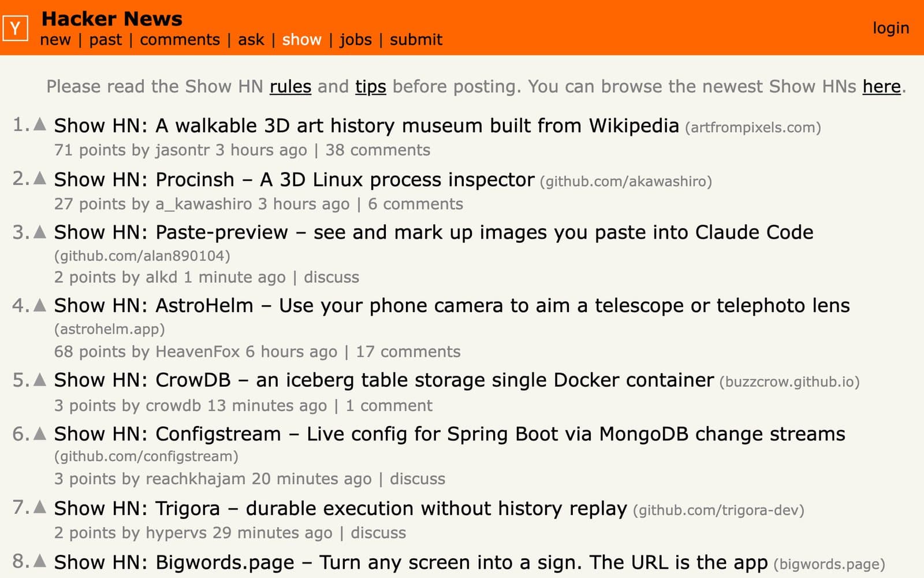Select the 'show' section in the nav bar
Image resolution: width=924 pixels, height=578 pixels.
pyautogui.click(x=301, y=40)
